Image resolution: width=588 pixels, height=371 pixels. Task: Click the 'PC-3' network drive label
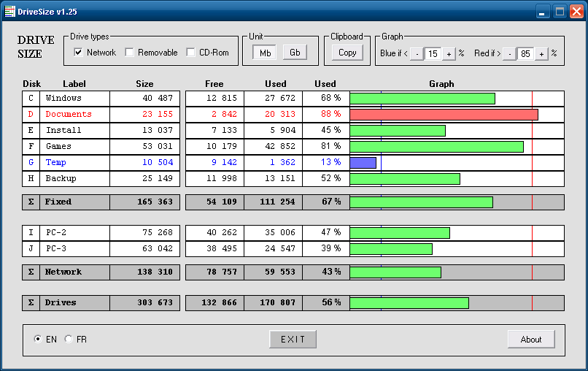pos(56,248)
